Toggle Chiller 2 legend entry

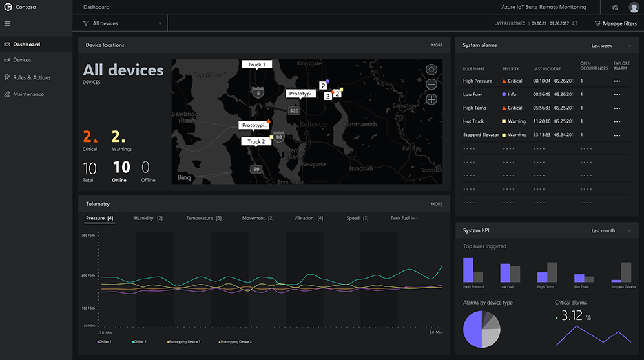point(140,341)
